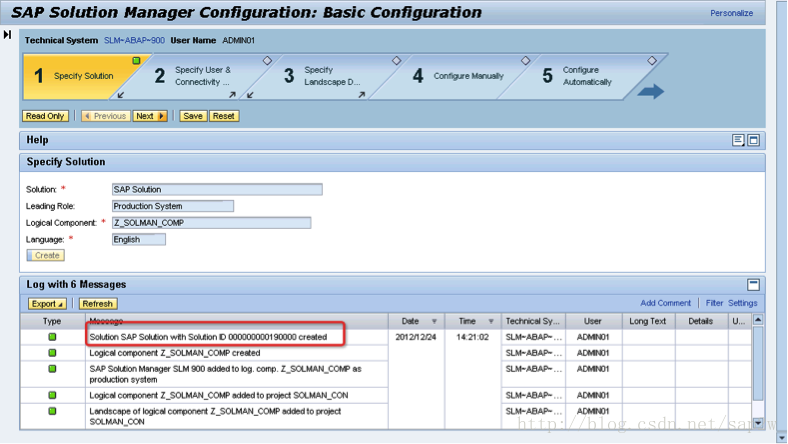Click green status icon of added to project row

click(x=52, y=395)
